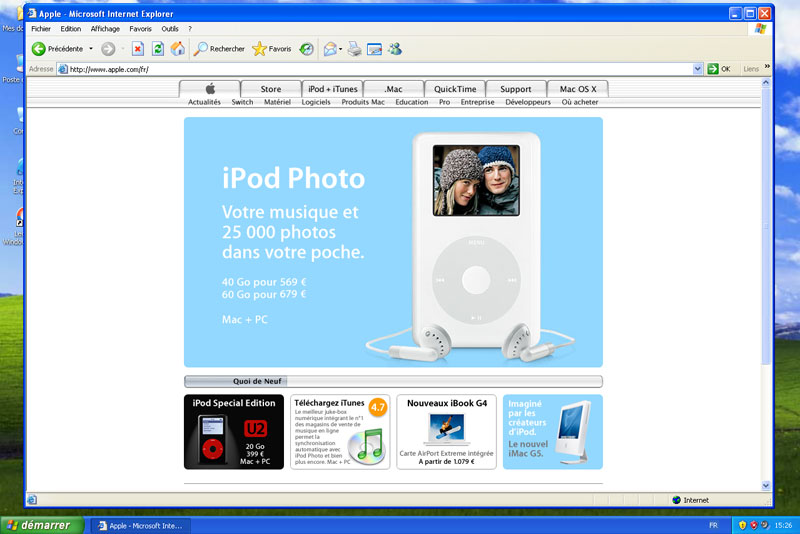The height and width of the screenshot is (534, 800).
Task: Click the Education link
Action: (412, 102)
